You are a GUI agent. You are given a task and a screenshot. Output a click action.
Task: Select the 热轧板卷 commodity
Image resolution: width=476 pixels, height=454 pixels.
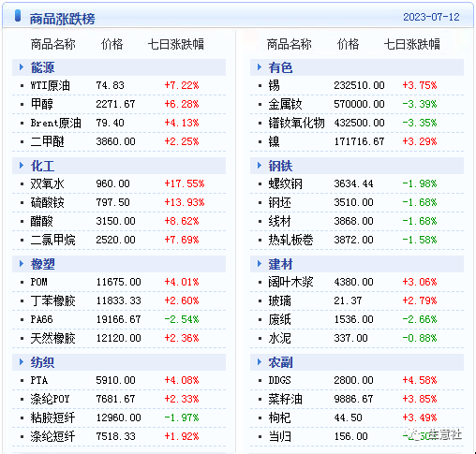pyautogui.click(x=290, y=240)
